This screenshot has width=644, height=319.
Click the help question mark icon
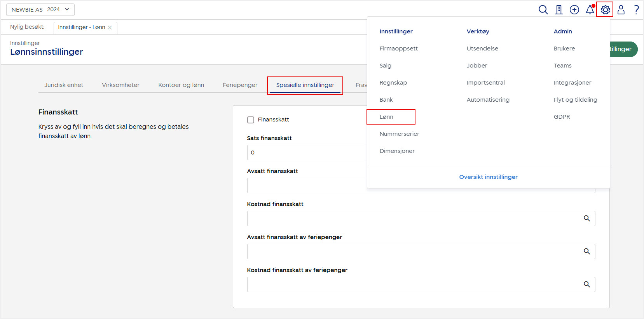[636, 10]
